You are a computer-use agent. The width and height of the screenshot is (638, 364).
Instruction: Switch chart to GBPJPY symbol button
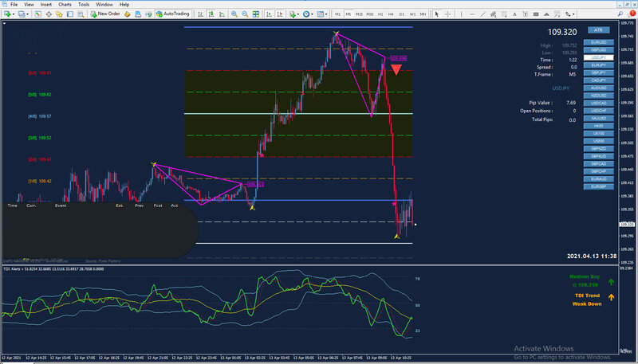(x=599, y=72)
